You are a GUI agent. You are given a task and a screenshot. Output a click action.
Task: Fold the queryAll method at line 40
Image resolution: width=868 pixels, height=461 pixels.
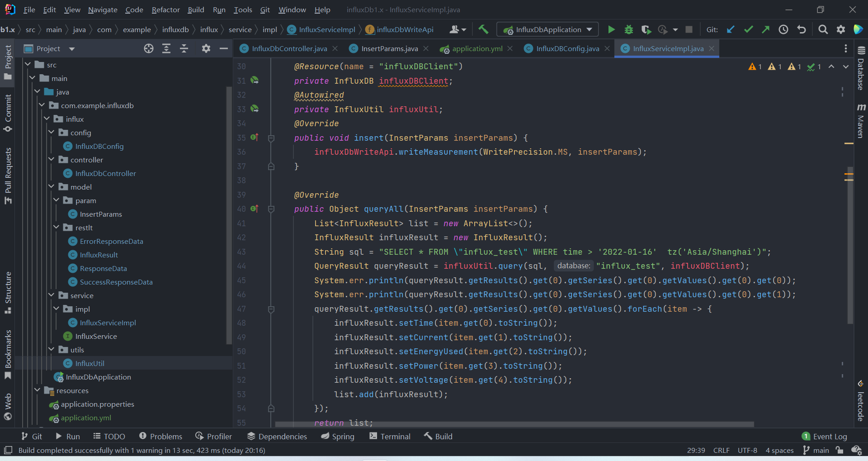[271, 209]
